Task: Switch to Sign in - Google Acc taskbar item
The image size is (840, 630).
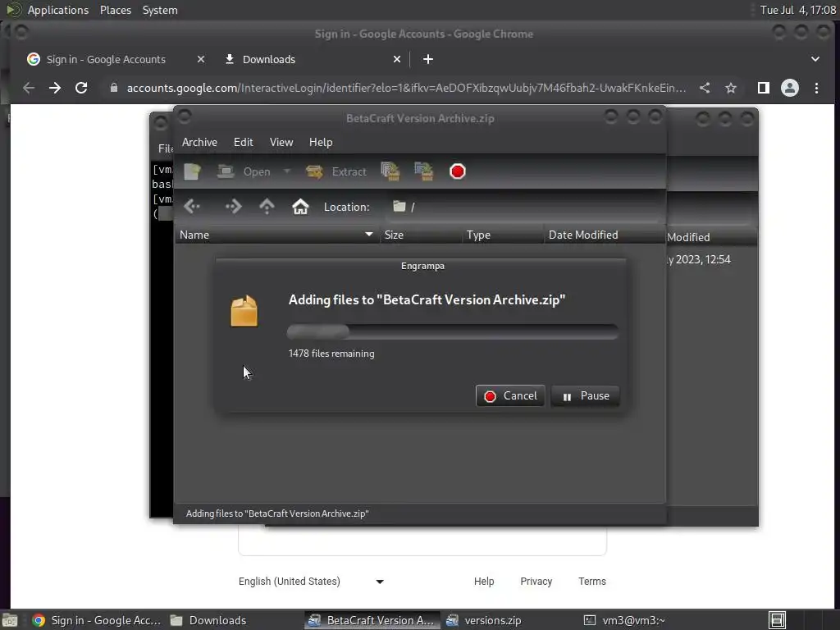Action: (96, 620)
